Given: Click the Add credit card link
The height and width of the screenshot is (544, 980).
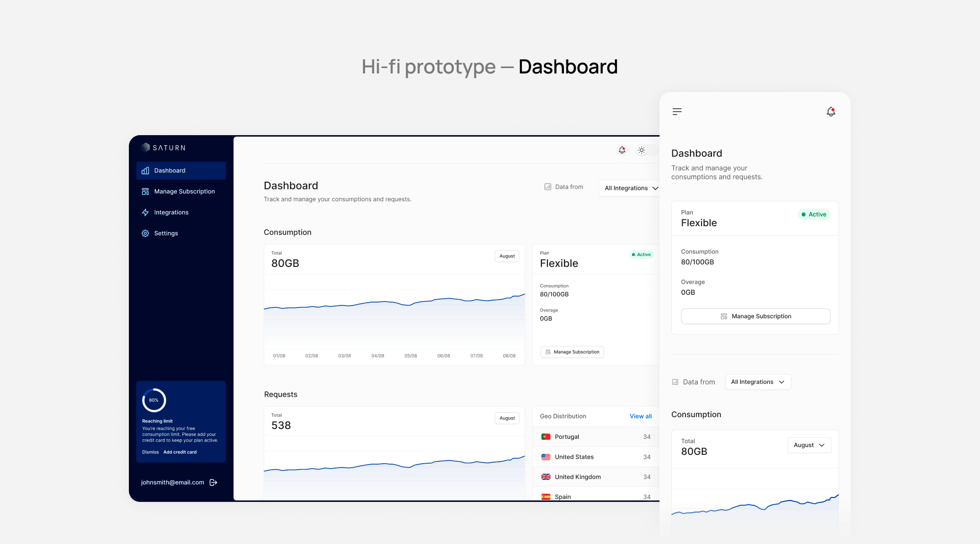Looking at the screenshot, I should coord(180,452).
